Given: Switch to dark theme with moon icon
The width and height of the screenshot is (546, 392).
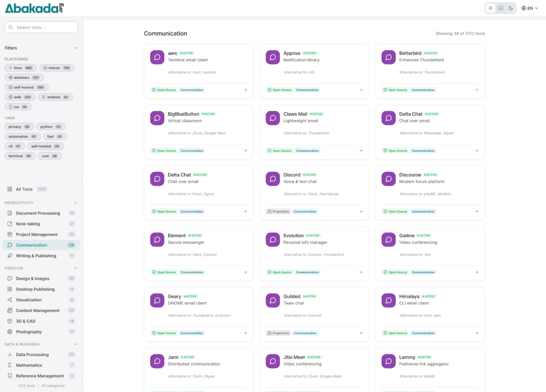Looking at the screenshot, I should 511,8.
